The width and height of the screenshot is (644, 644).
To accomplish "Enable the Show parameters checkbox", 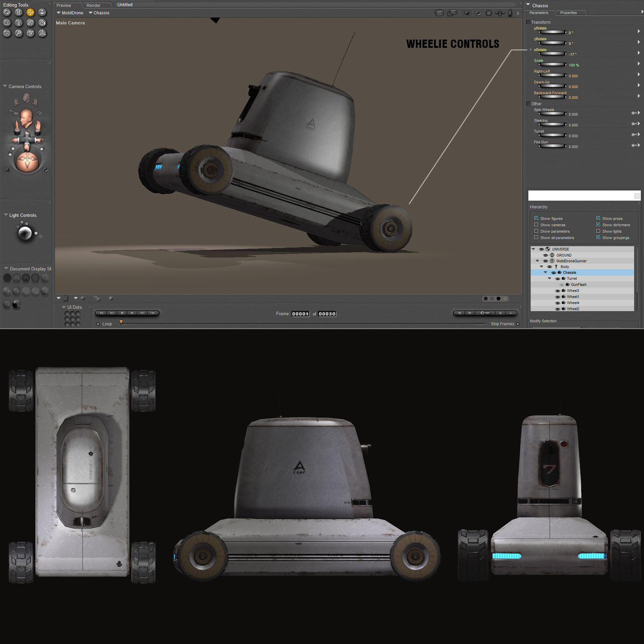I will pos(536,231).
